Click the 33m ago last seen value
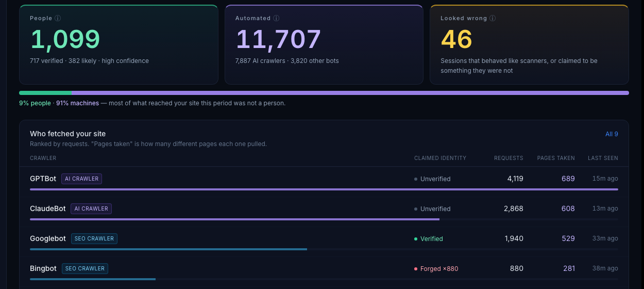 coord(605,238)
